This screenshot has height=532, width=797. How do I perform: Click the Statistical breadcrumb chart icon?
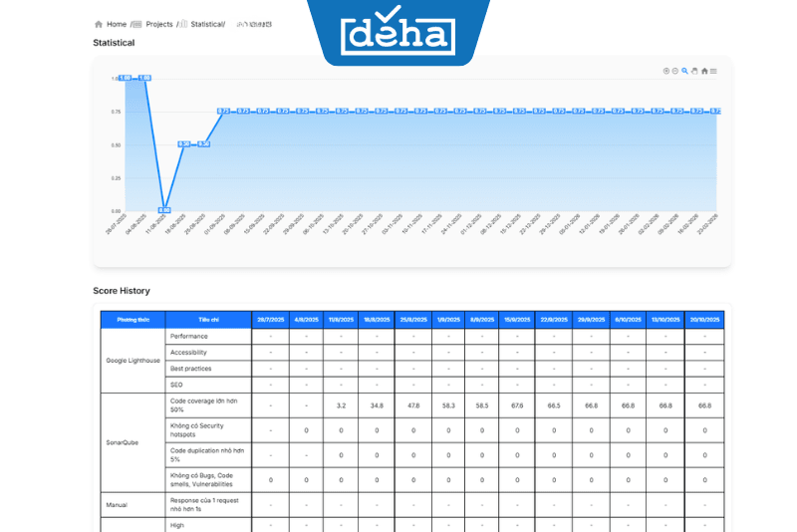click(x=183, y=24)
